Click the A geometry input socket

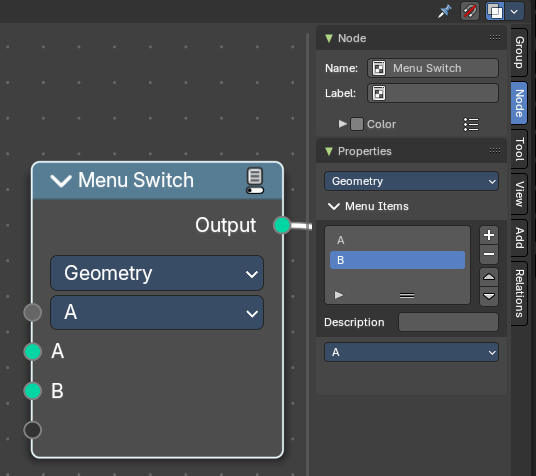(x=32, y=352)
